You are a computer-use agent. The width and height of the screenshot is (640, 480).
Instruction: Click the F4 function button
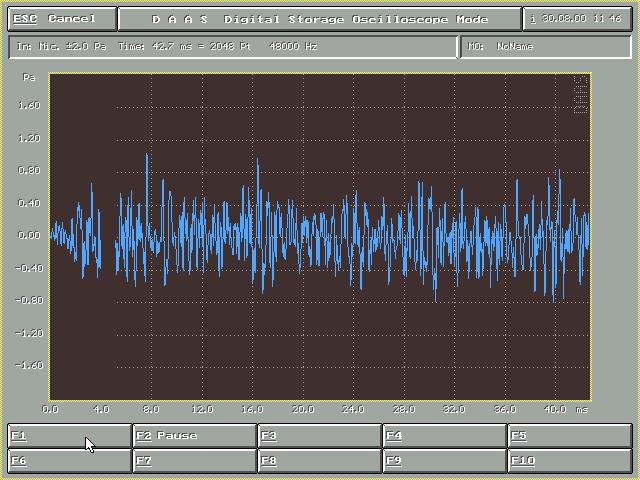pos(444,436)
